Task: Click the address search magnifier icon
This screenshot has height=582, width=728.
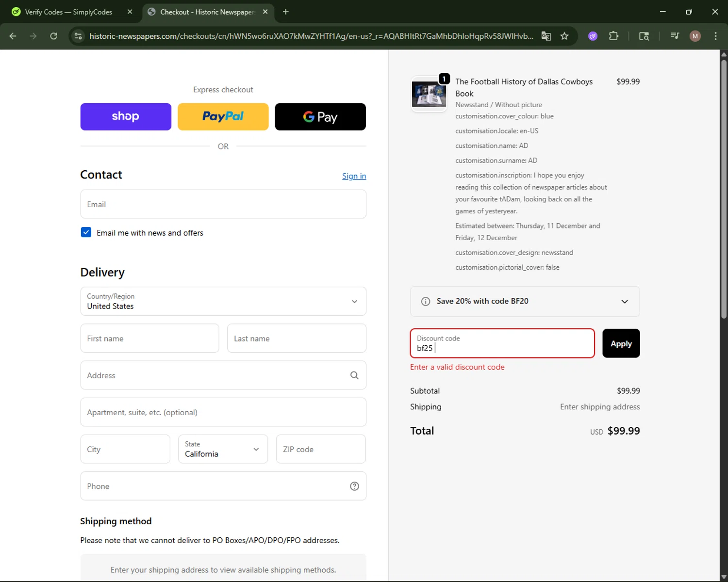Action: tap(354, 375)
